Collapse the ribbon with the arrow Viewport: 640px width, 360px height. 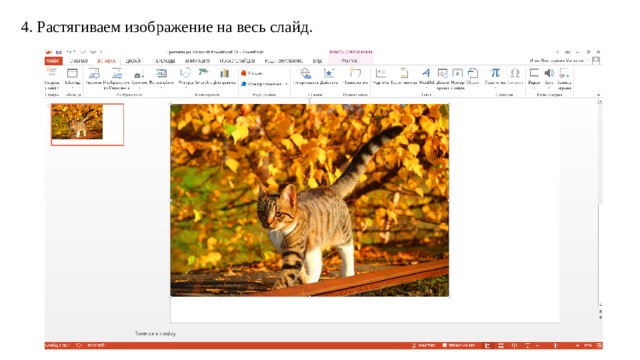coord(599,95)
